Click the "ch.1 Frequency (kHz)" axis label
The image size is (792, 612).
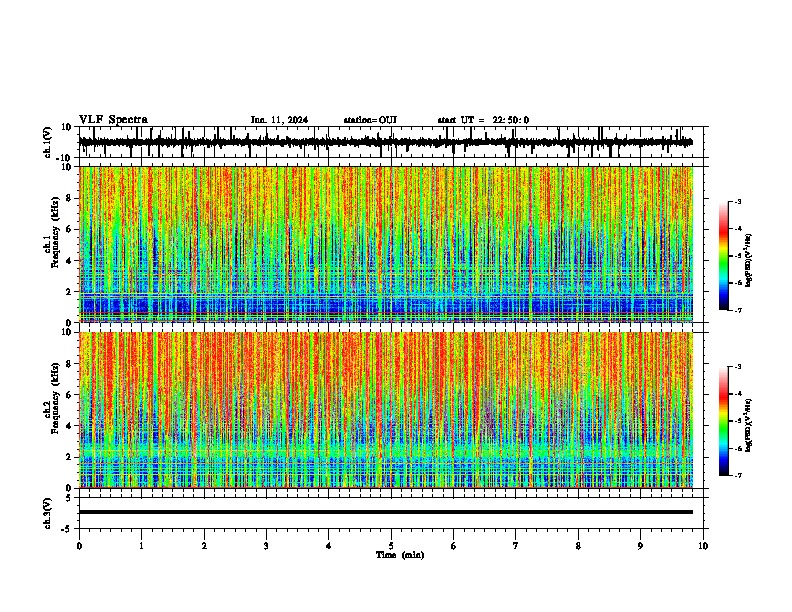pyautogui.click(x=52, y=233)
